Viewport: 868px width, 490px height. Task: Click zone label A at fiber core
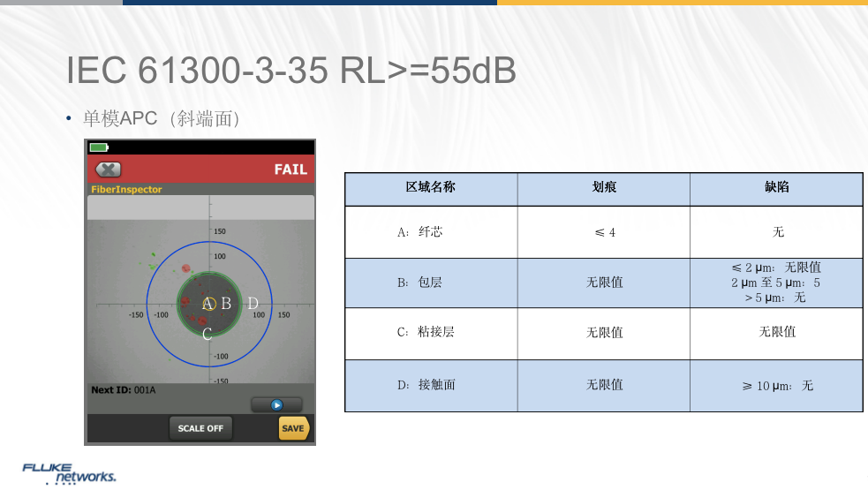click(208, 304)
